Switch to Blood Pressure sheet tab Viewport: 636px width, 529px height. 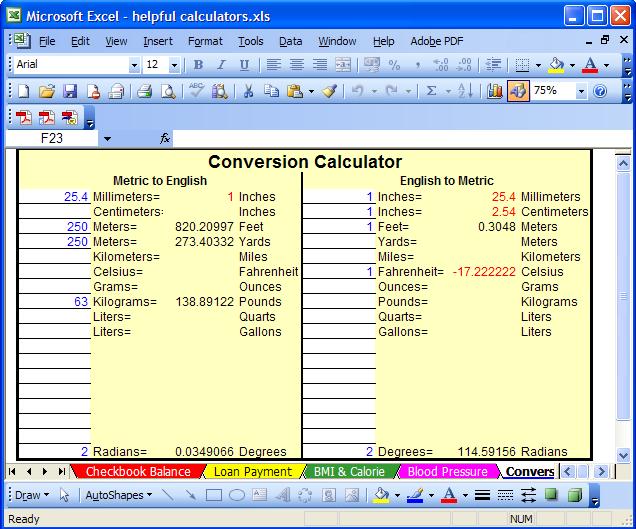(447, 471)
